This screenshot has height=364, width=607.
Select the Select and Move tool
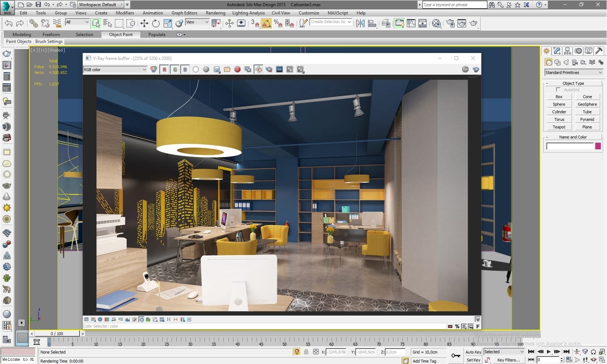[144, 23]
